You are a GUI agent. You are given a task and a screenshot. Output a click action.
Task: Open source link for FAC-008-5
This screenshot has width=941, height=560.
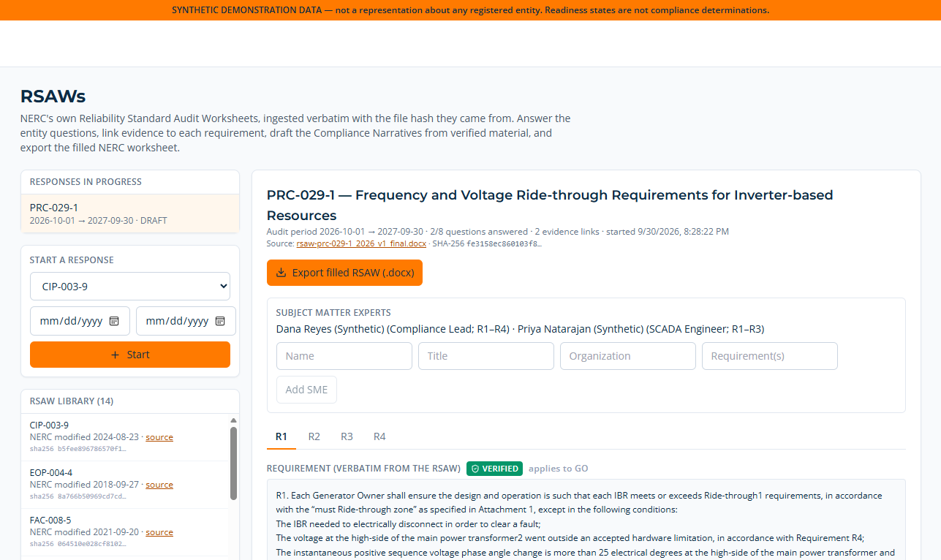159,532
